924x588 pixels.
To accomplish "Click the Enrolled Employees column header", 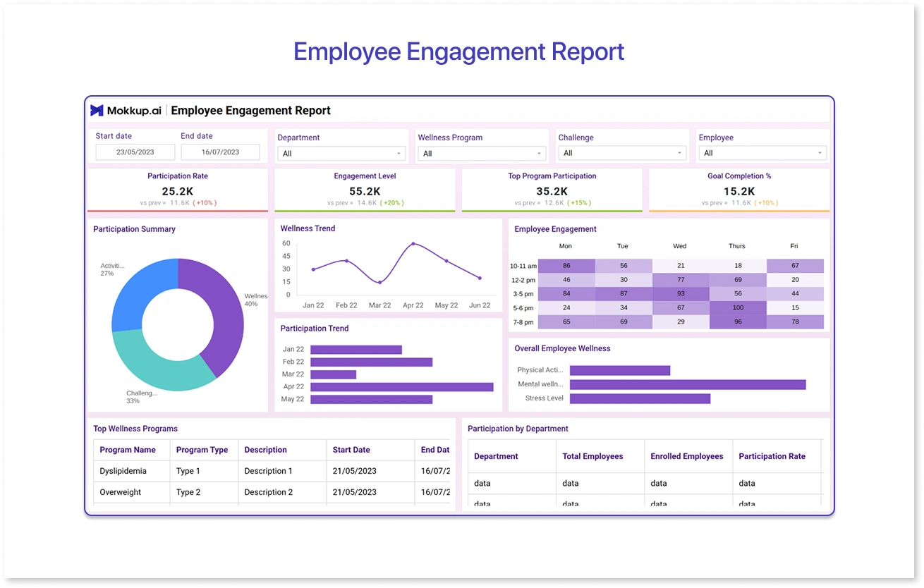I will pos(688,456).
